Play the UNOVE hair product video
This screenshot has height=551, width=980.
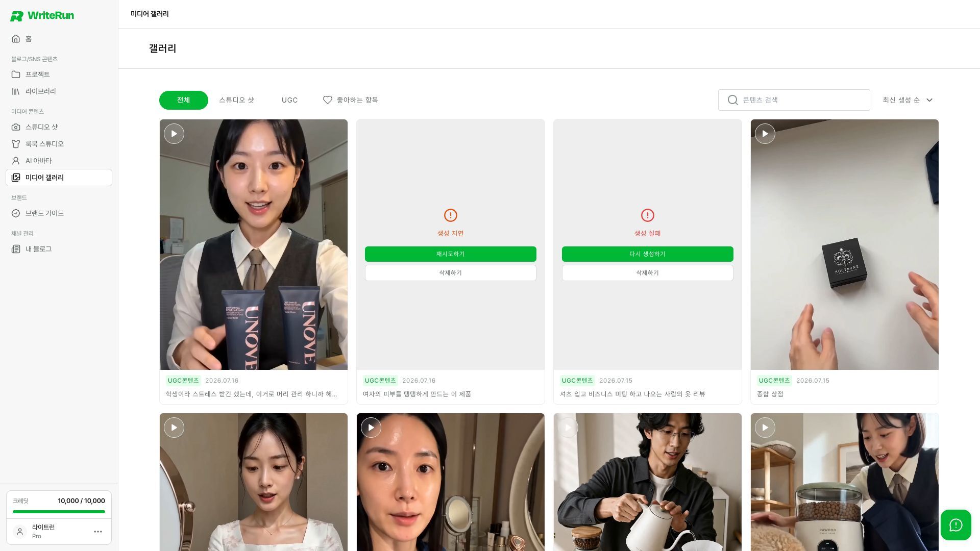tap(174, 134)
